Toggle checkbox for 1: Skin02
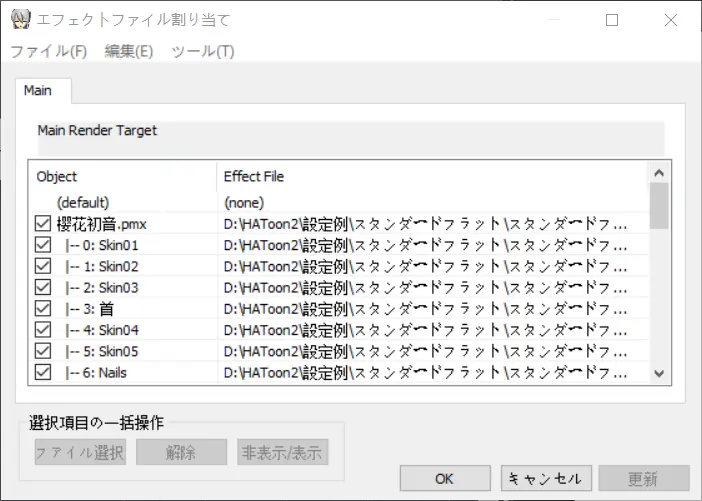 pos(43,266)
